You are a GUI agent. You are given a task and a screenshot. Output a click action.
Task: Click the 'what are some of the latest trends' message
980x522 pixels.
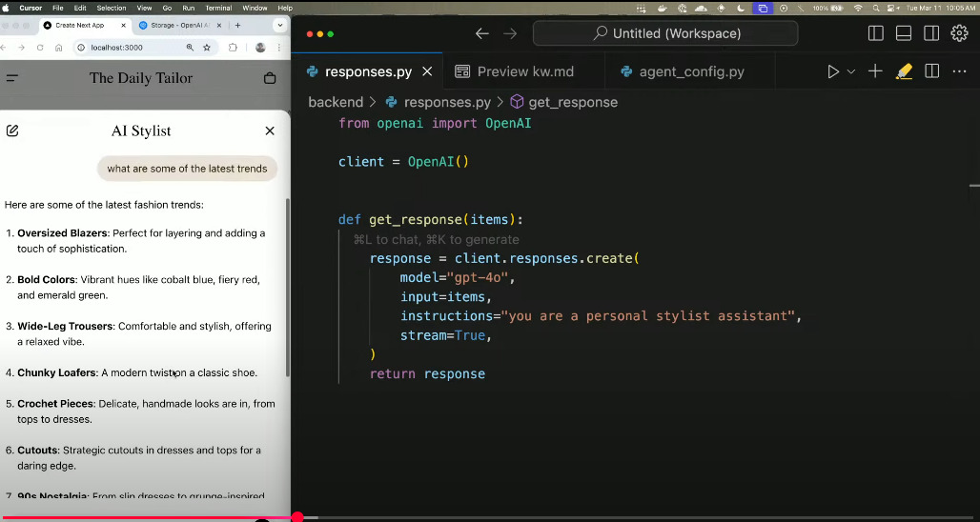pyautogui.click(x=187, y=169)
